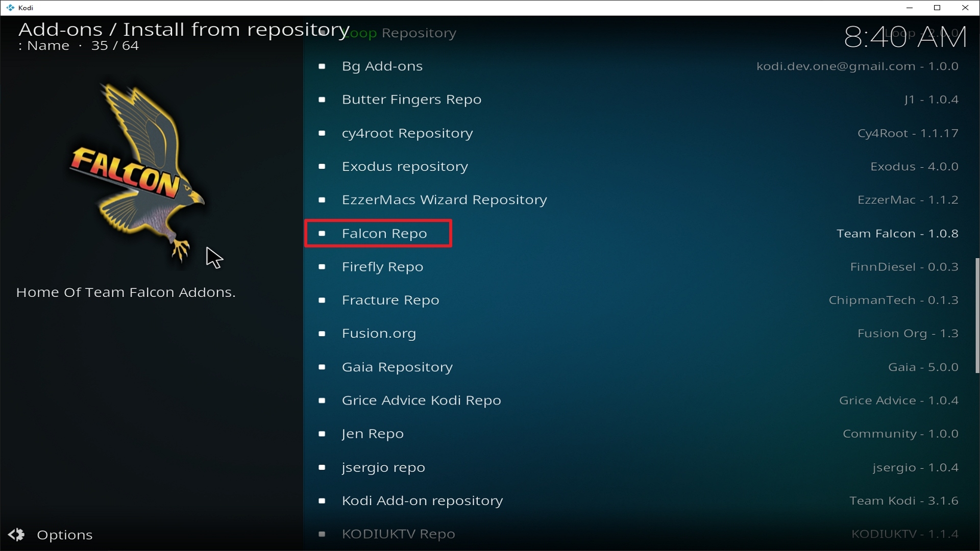Click the Falcon repo logo thumbnail
The image size is (980, 551).
(x=138, y=172)
